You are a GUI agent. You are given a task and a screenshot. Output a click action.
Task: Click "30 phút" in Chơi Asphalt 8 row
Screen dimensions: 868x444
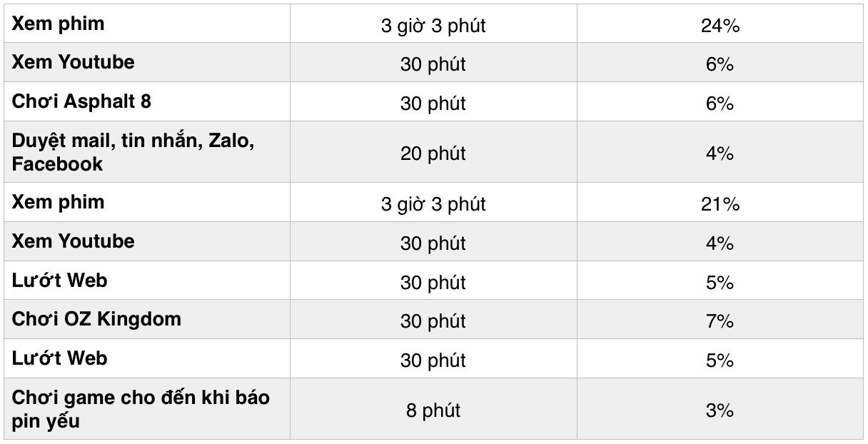[433, 104]
